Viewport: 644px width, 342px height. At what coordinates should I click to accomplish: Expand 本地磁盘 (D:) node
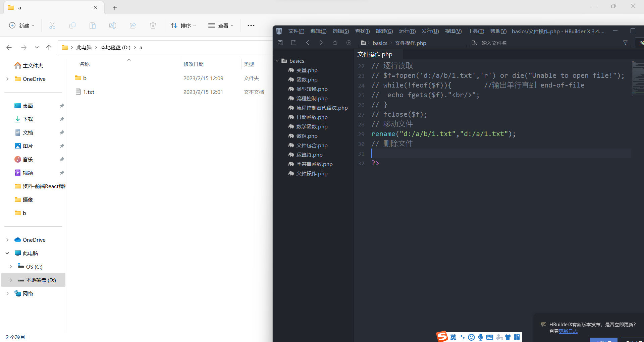(11, 280)
